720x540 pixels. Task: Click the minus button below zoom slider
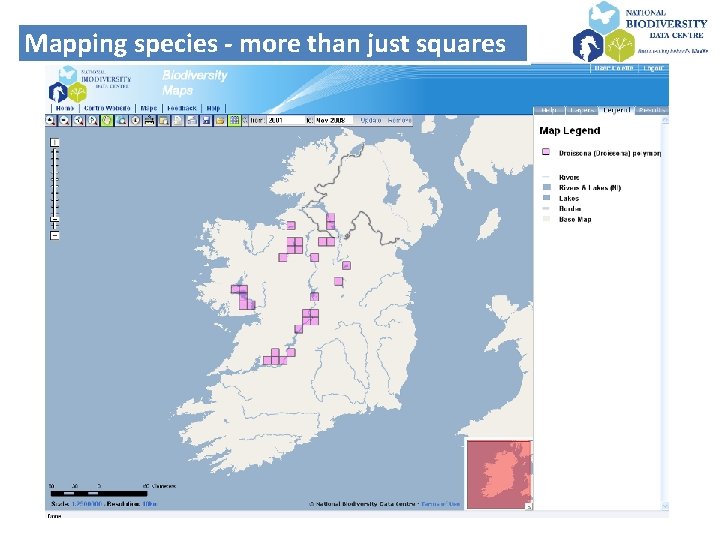coord(55,236)
